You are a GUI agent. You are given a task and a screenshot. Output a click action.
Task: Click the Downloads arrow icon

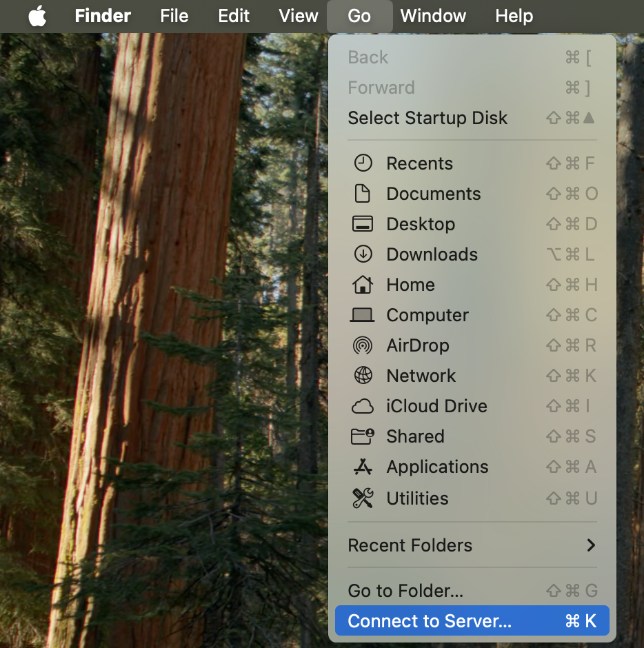tap(363, 254)
